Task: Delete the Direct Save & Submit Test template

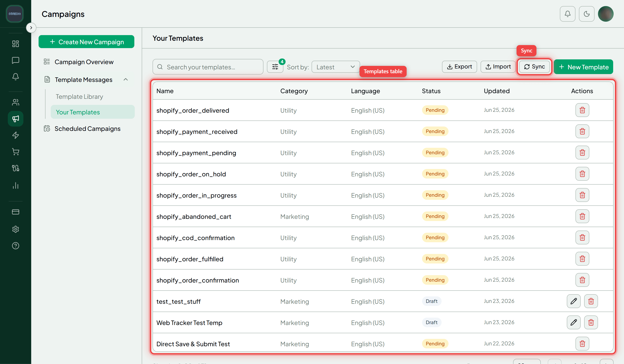Action: (582, 344)
